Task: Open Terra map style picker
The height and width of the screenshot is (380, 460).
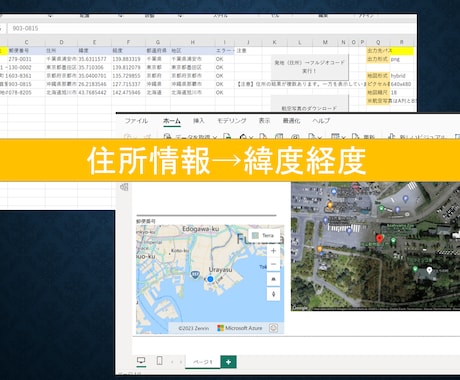Action: [x=263, y=235]
